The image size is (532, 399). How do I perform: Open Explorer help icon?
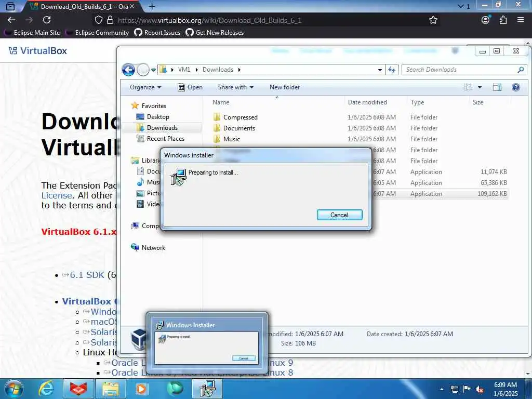pyautogui.click(x=516, y=87)
